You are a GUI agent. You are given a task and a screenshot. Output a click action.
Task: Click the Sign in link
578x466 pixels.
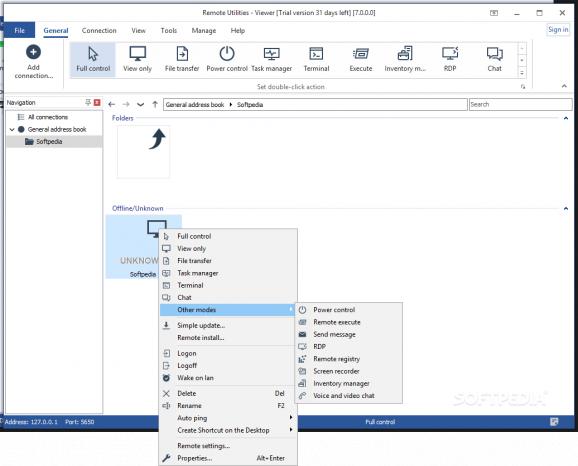point(558,29)
